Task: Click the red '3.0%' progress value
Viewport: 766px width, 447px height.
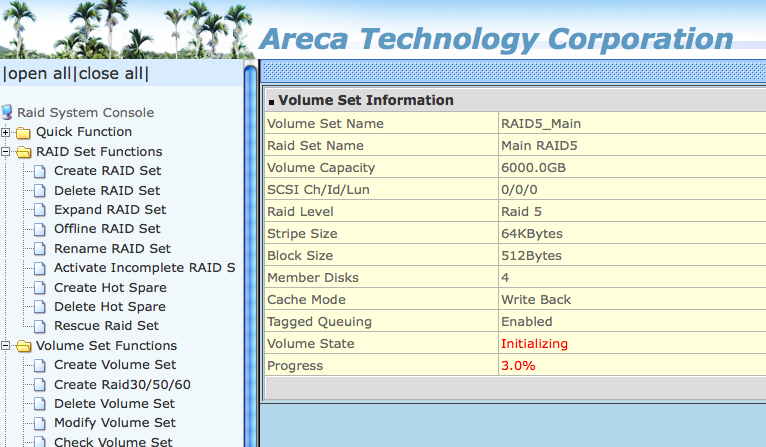Action: point(518,365)
